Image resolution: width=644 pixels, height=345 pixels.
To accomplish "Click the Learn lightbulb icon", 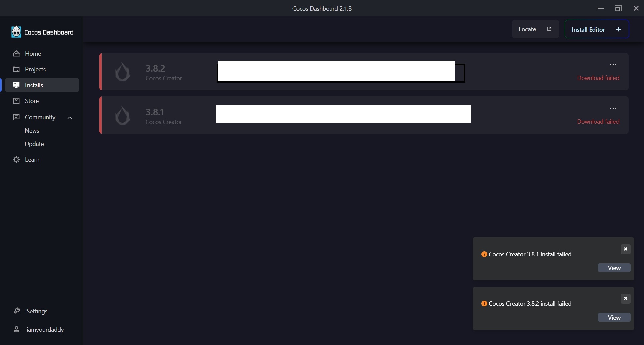I will click(16, 160).
